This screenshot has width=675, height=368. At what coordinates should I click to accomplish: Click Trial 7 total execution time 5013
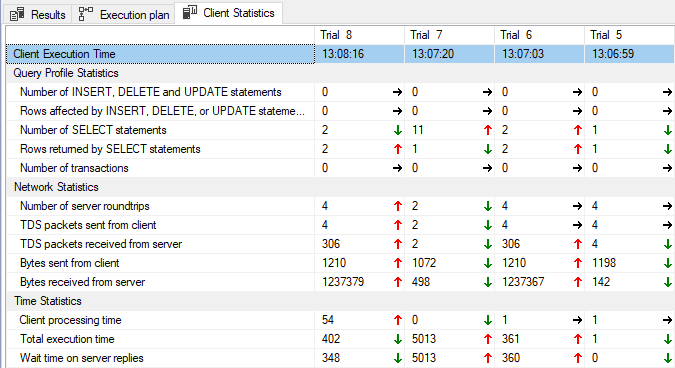pos(424,339)
